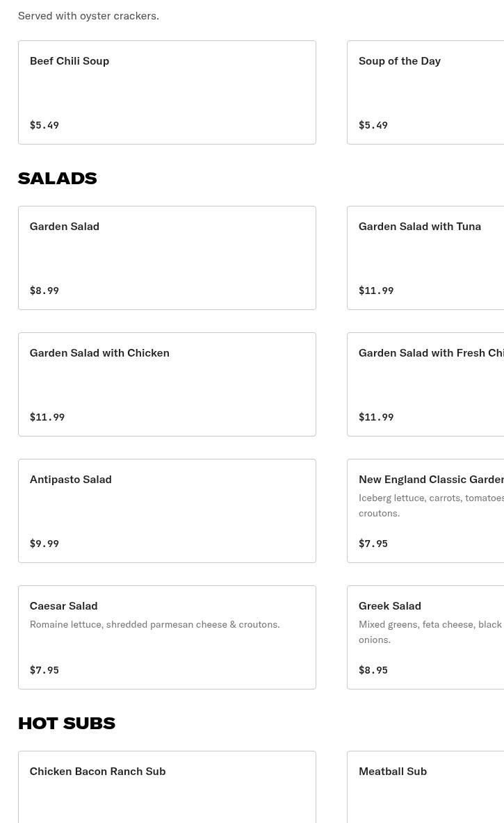Click the SALADS section heading
This screenshot has height=823, width=504.
pos(57,178)
